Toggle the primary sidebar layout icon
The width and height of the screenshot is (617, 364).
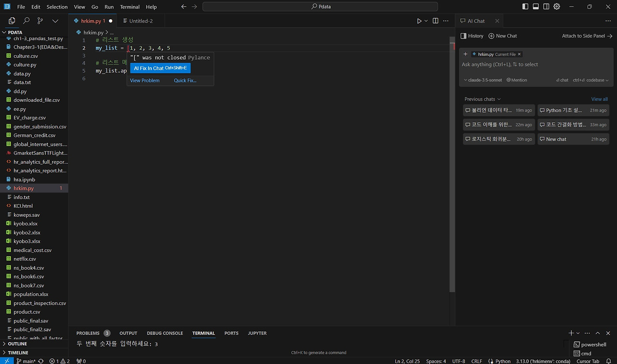pos(525,7)
